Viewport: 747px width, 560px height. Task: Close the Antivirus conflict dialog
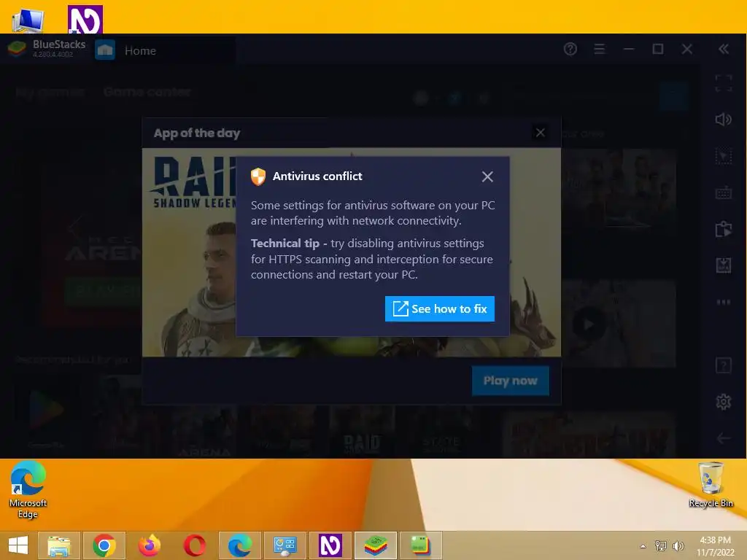[487, 176]
